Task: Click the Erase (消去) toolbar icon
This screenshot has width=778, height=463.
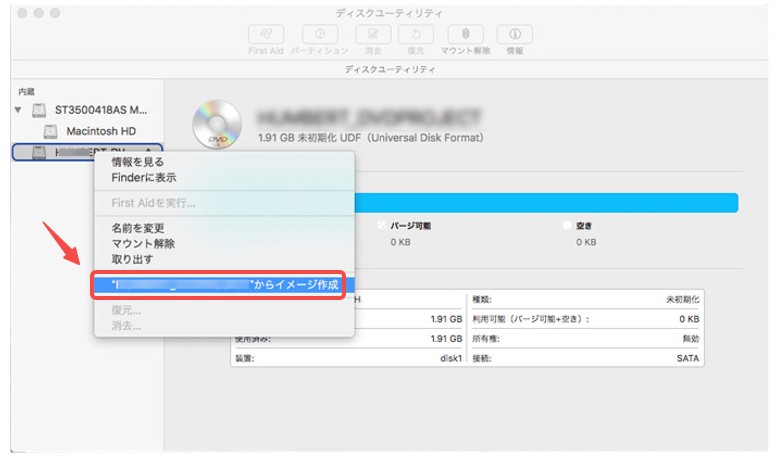Action: (373, 34)
